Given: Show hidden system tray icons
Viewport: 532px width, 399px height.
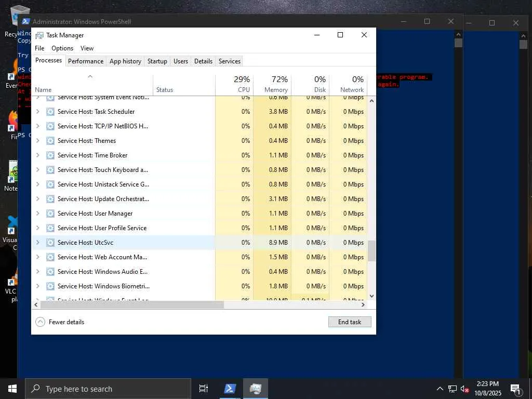Looking at the screenshot, I should 440,389.
